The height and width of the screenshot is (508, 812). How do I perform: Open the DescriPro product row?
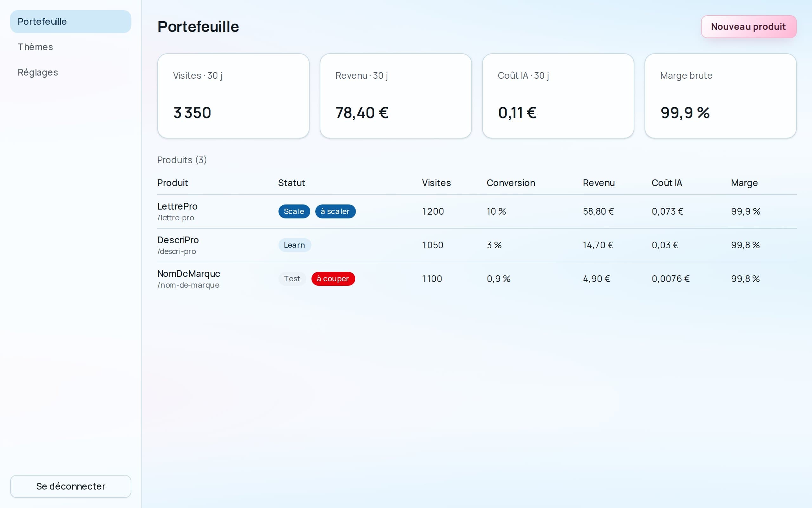(x=477, y=245)
